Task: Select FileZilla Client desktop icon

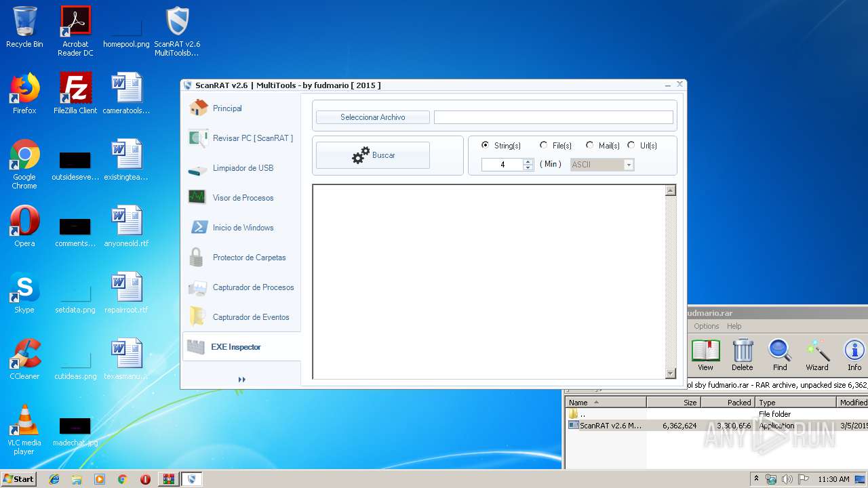Action: tap(75, 94)
